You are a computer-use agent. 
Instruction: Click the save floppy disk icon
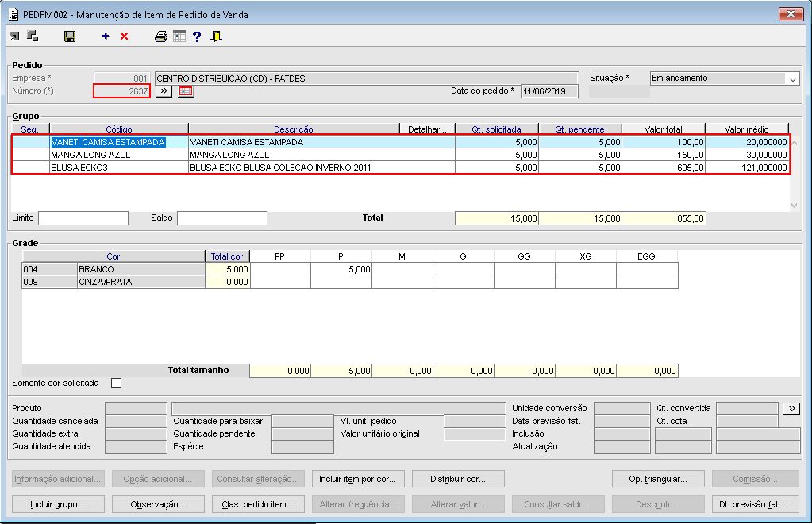click(x=70, y=36)
